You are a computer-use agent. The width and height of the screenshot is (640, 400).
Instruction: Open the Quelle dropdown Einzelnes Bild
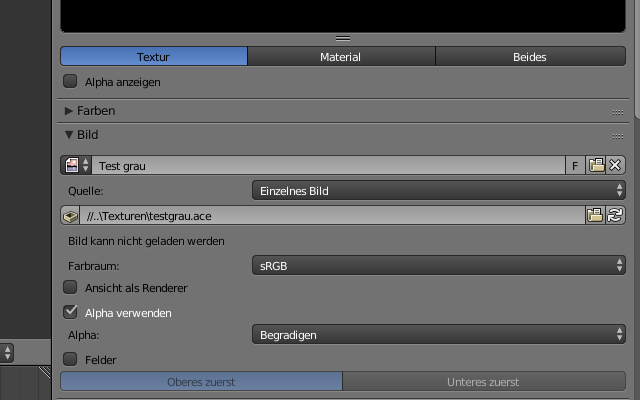(438, 190)
